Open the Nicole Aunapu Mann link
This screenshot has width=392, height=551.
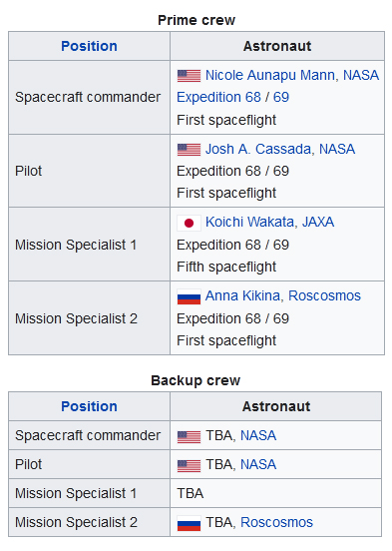coord(269,75)
